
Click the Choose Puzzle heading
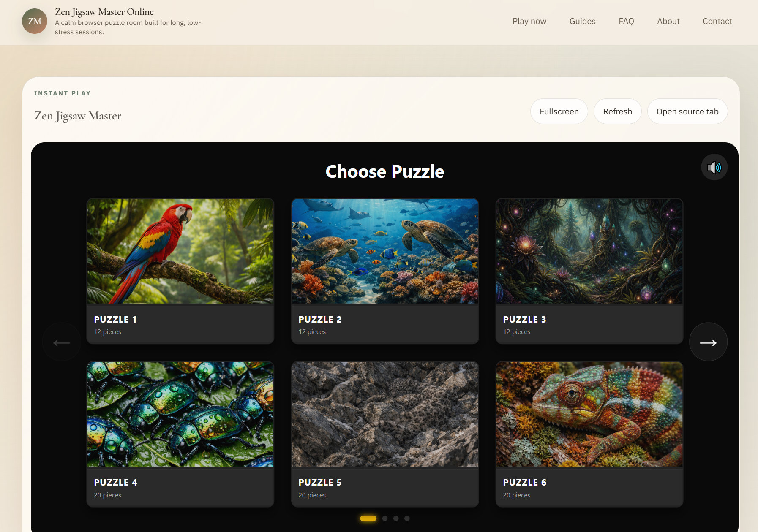click(385, 172)
